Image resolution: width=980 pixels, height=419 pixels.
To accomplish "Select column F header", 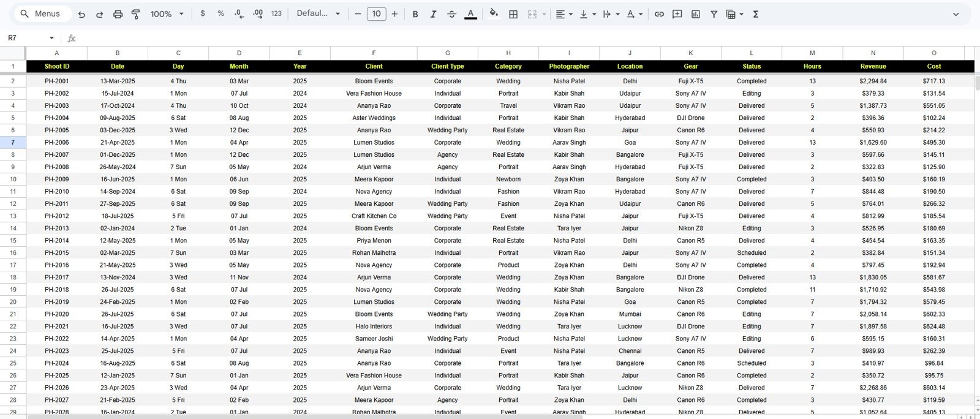I will click(x=374, y=53).
